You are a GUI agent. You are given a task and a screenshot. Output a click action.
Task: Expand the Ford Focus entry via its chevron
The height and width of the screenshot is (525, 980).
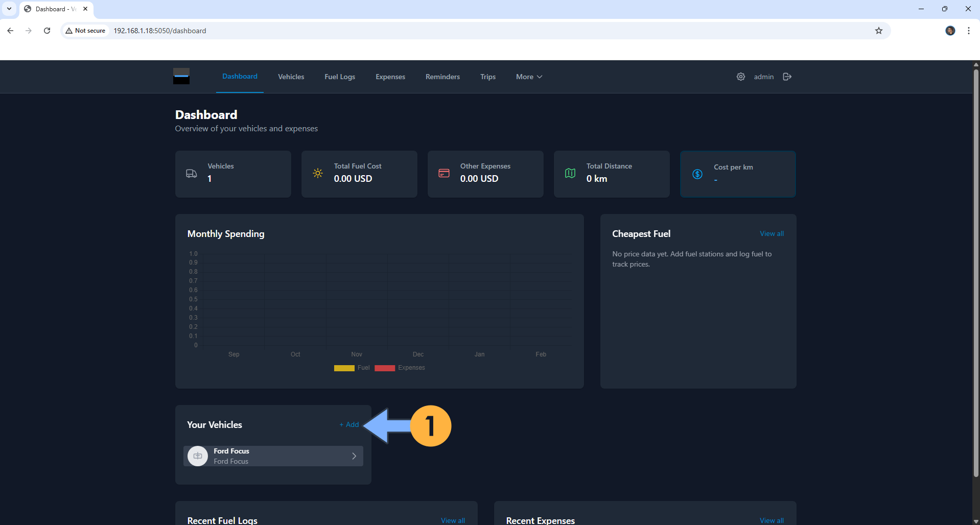pyautogui.click(x=354, y=456)
